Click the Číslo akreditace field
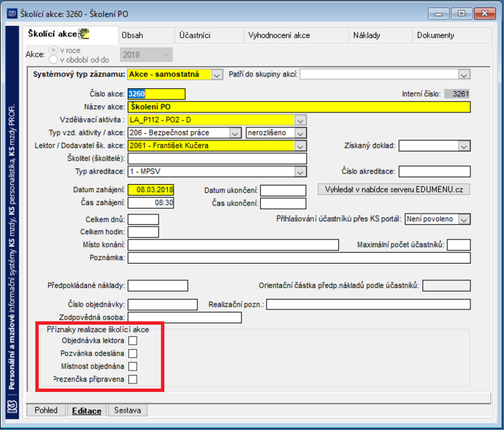The image size is (504, 430). tap(434, 171)
